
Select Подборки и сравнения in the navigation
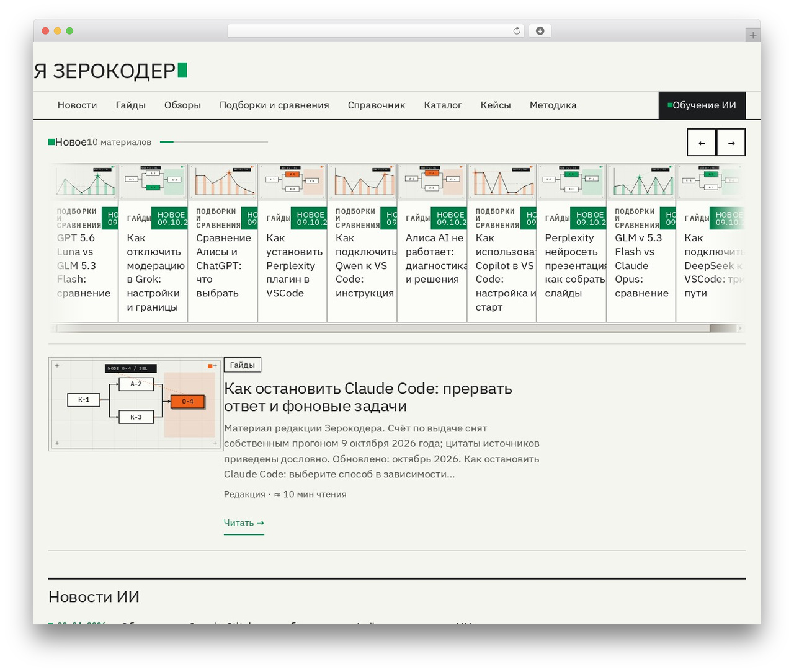point(274,105)
